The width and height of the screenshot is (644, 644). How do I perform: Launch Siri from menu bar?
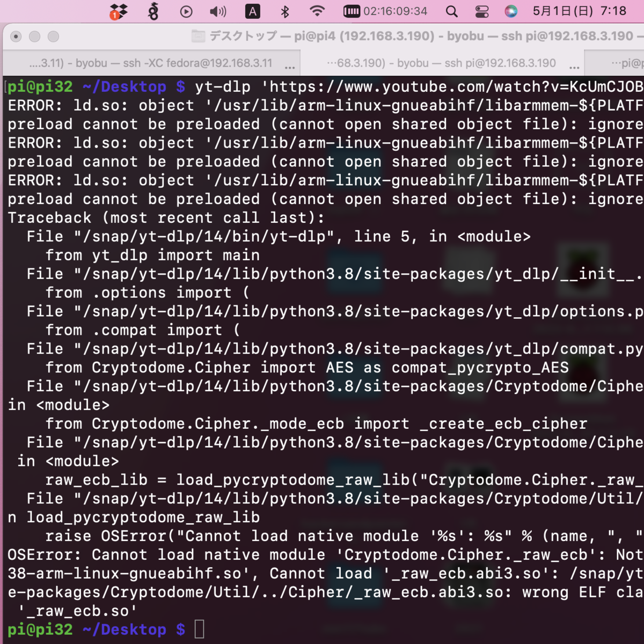511,11
